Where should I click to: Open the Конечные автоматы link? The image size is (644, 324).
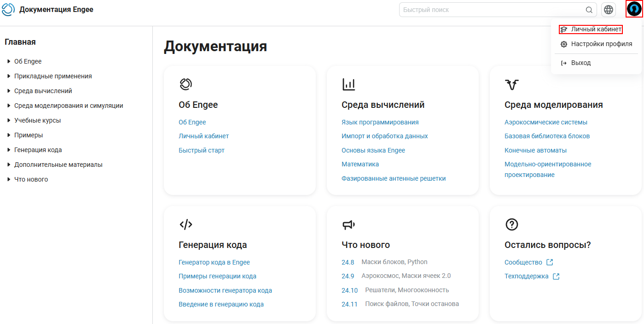(x=536, y=150)
